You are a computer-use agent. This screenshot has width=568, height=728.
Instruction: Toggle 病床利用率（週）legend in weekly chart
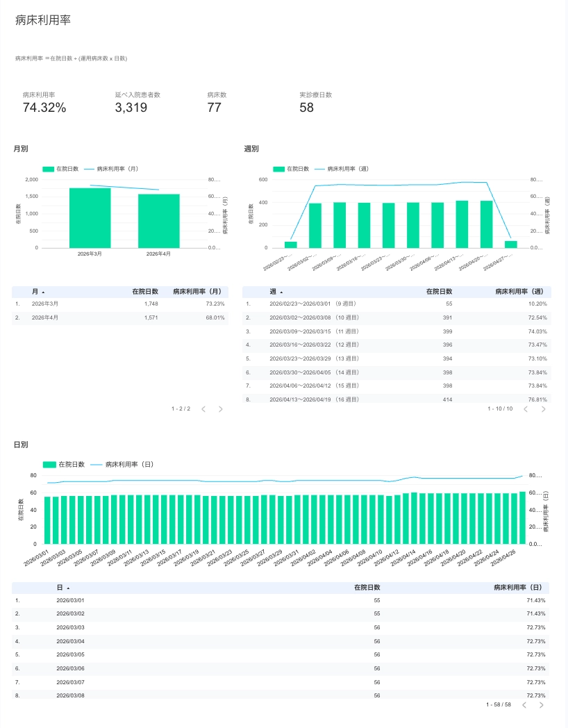click(342, 169)
